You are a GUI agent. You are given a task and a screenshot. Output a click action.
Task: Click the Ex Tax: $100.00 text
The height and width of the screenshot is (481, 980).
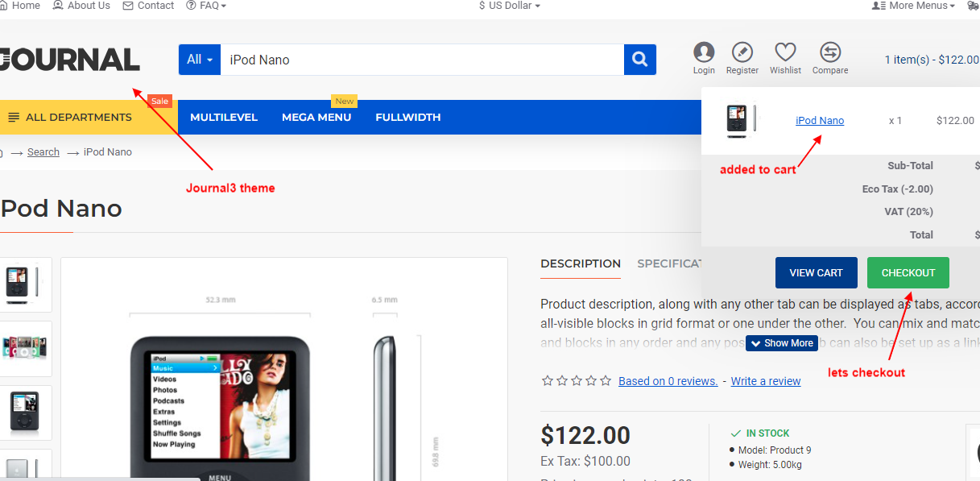585,462
